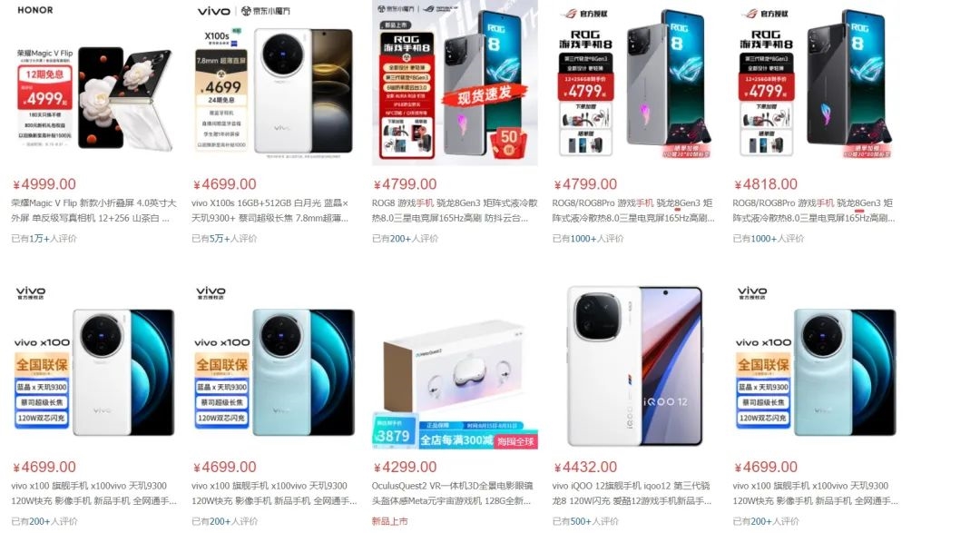
Task: Open the Oculus Quest 2 VR headset image
Action: [455, 366]
